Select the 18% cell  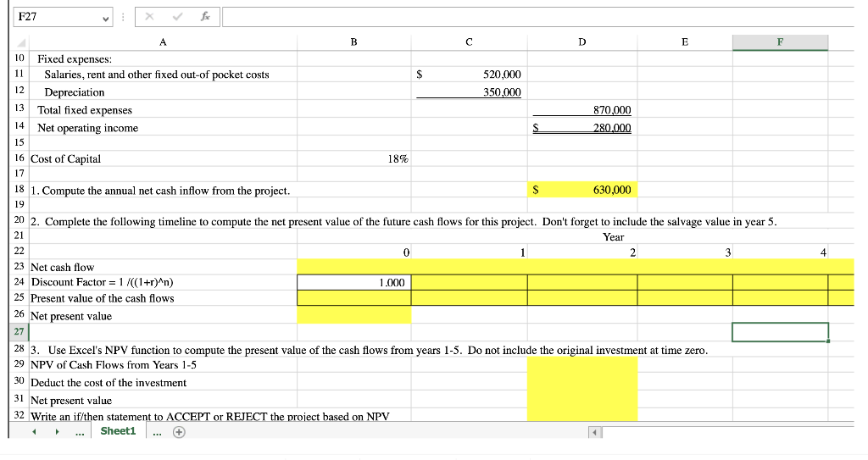point(353,158)
